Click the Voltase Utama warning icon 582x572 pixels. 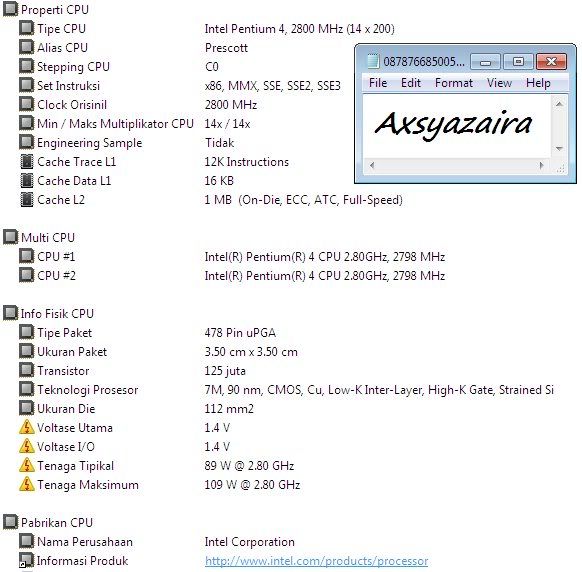tap(26, 427)
